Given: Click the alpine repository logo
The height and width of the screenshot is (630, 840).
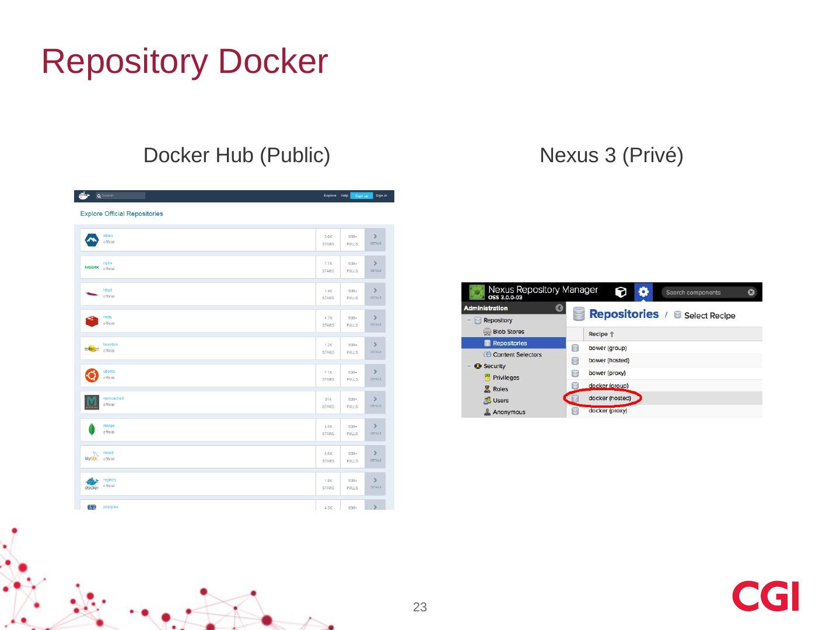Looking at the screenshot, I should point(92,240).
